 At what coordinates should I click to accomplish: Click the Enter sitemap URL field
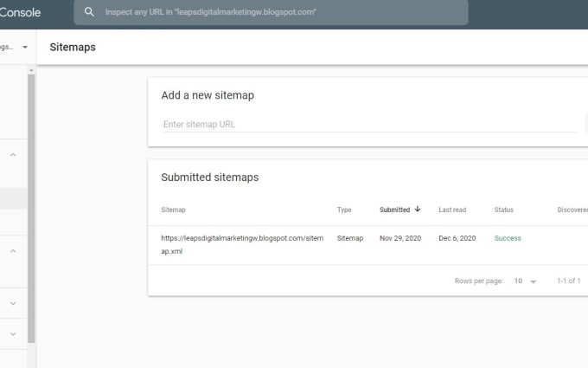(369, 125)
